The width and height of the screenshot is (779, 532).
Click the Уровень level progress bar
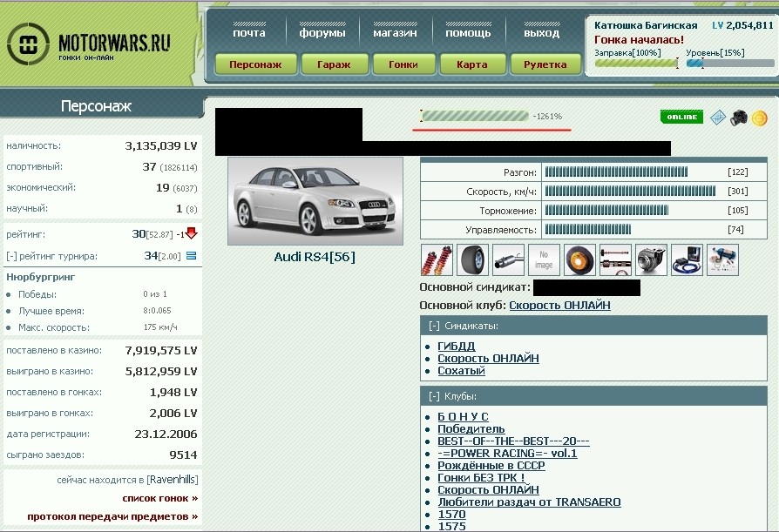(730, 63)
